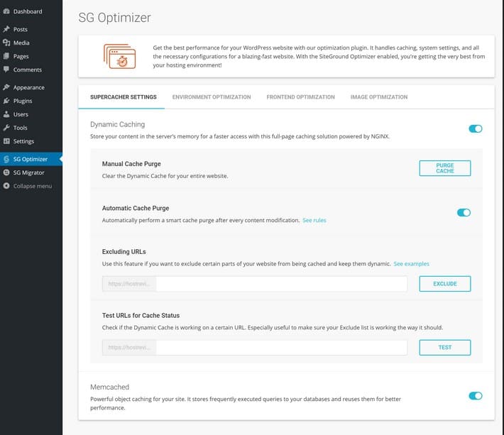The image size is (504, 435).
Task: Click the Media library icon
Action: pyautogui.click(x=6, y=43)
